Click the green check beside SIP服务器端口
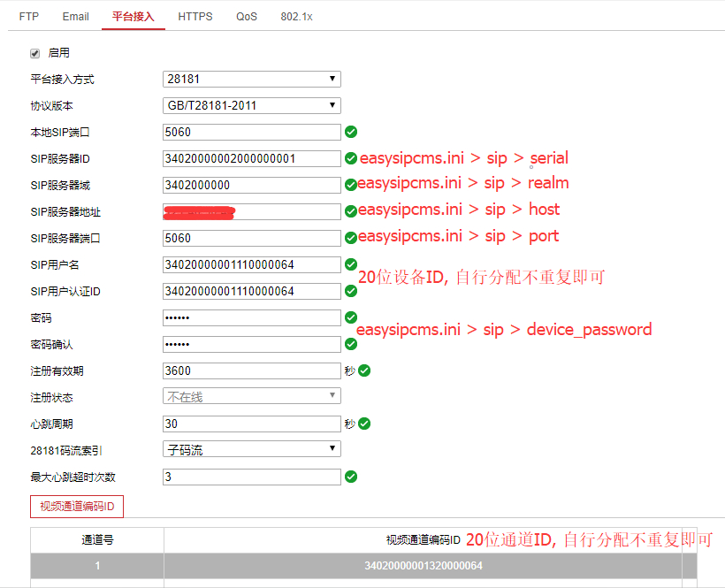The height and width of the screenshot is (588, 725). [351, 238]
